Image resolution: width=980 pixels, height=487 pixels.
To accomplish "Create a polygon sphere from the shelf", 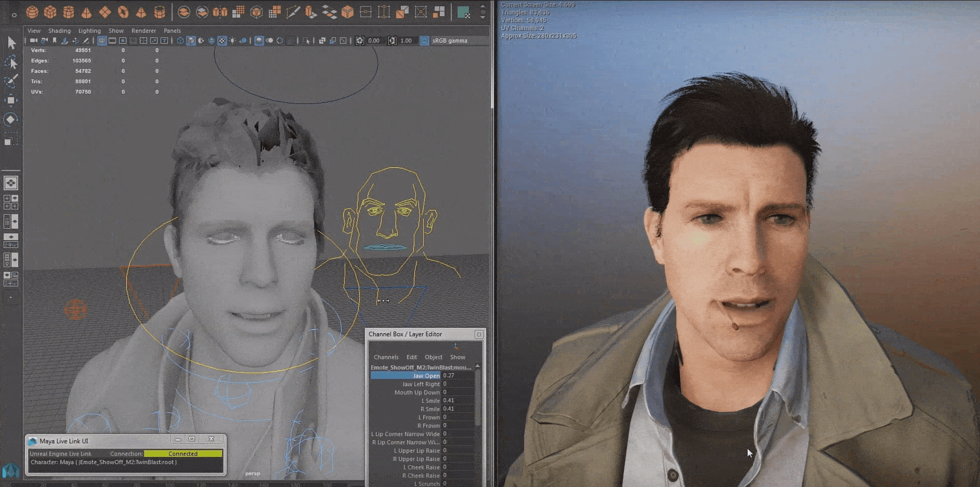I will 32,12.
